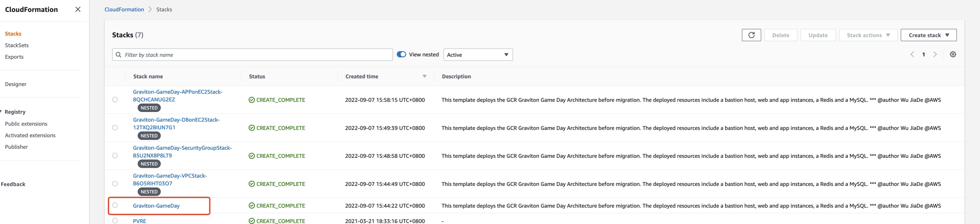Select the VPCStack nested stack radio button

tap(115, 184)
